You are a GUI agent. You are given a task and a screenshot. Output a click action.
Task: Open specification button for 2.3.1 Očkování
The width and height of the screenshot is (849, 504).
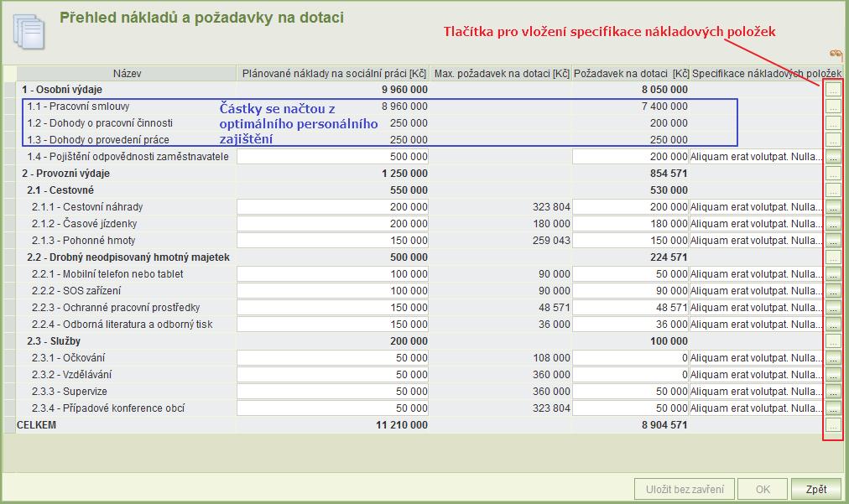pos(833,358)
